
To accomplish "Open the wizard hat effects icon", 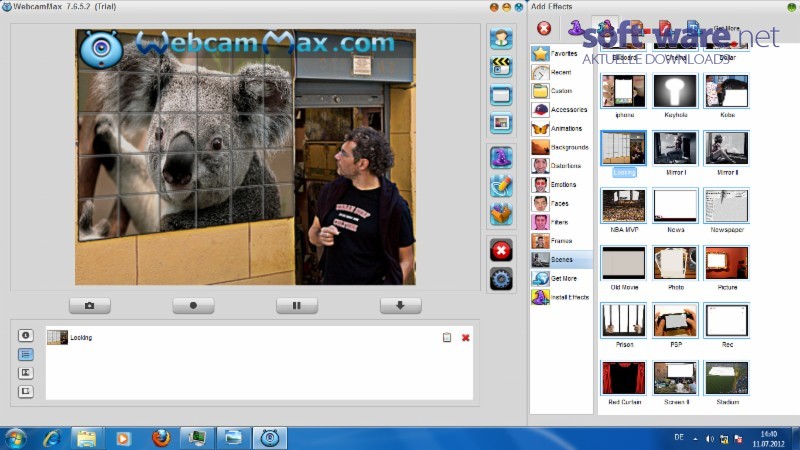I will point(501,158).
